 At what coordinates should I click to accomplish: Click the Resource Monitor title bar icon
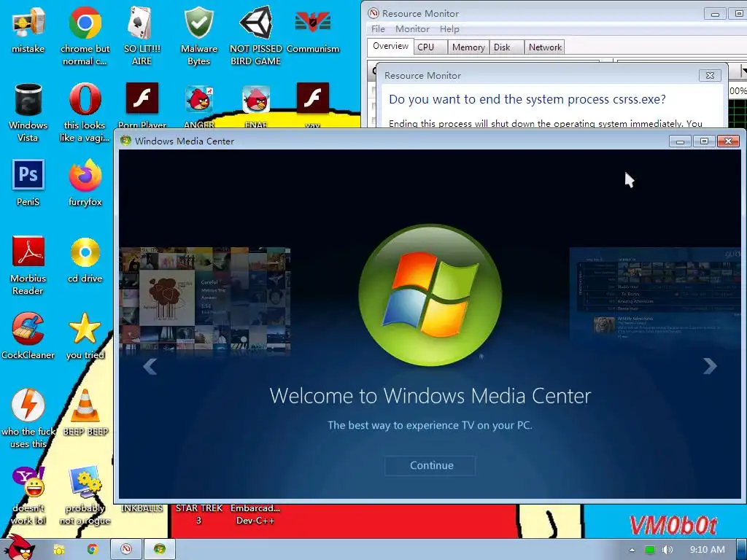pyautogui.click(x=373, y=13)
